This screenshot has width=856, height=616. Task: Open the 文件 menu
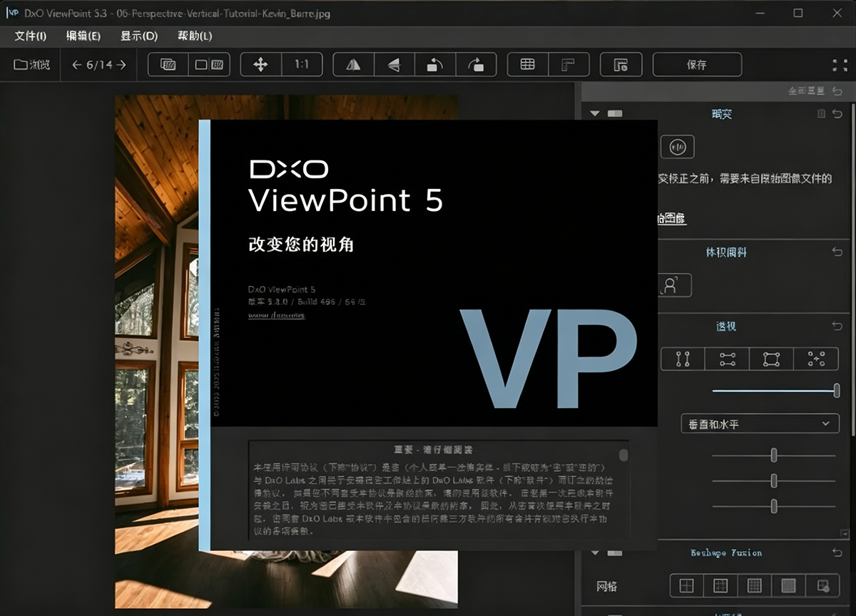click(31, 36)
